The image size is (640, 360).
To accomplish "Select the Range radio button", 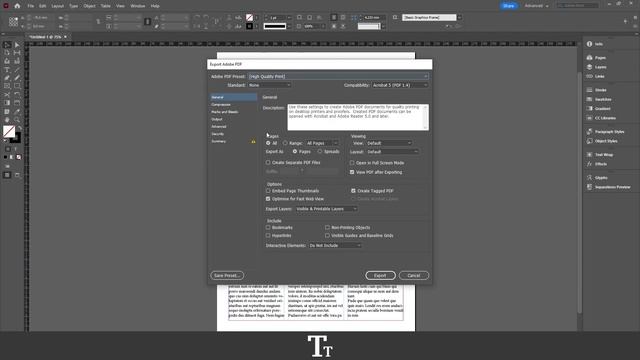I will [x=285, y=143].
